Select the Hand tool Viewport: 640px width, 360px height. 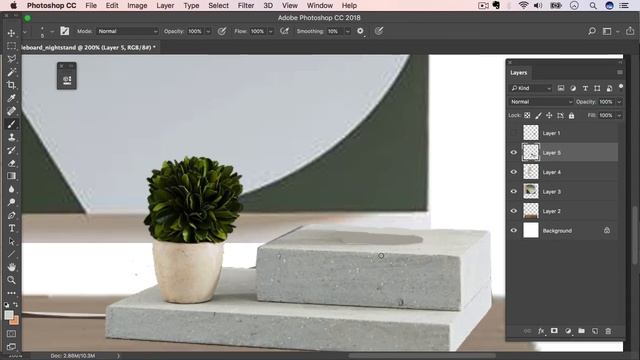[x=11, y=267]
